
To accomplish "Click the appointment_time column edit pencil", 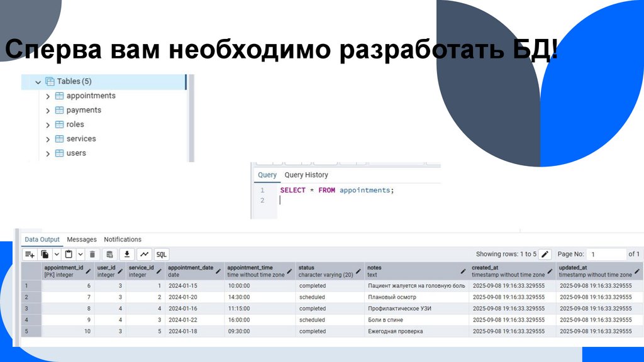I will pyautogui.click(x=289, y=271).
